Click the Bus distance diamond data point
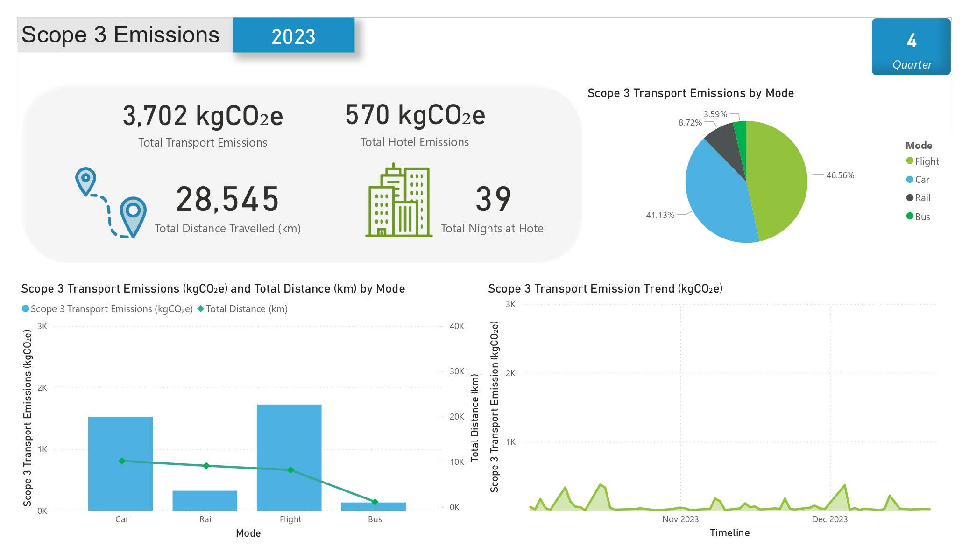The image size is (969, 560). point(375,502)
